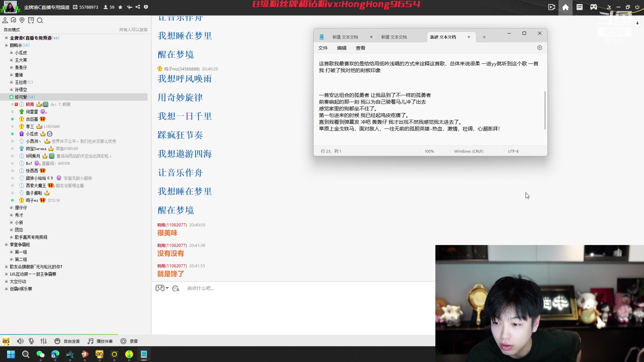Switch to the second 新建 文本文档 tab
The height and width of the screenshot is (362, 644).
(394, 37)
